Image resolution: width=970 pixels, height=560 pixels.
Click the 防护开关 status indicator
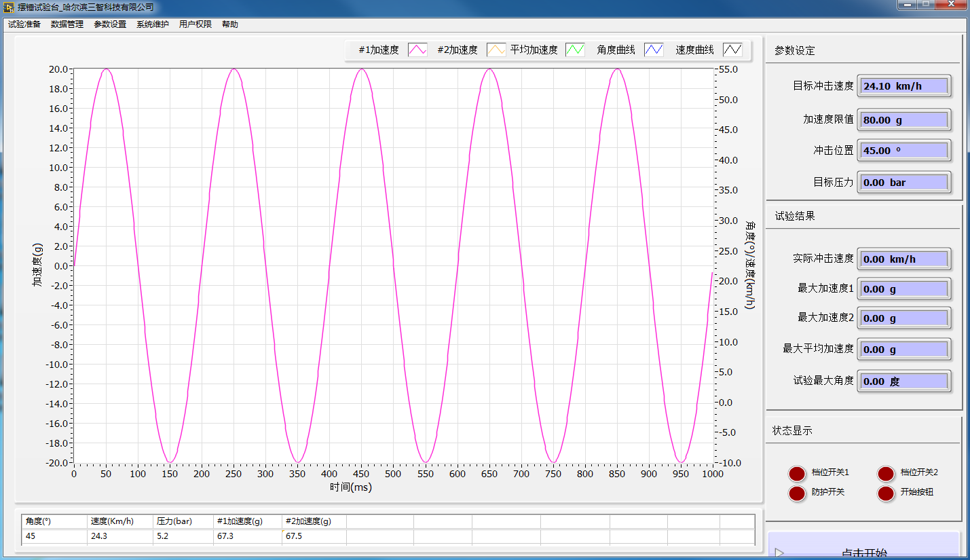click(x=797, y=493)
